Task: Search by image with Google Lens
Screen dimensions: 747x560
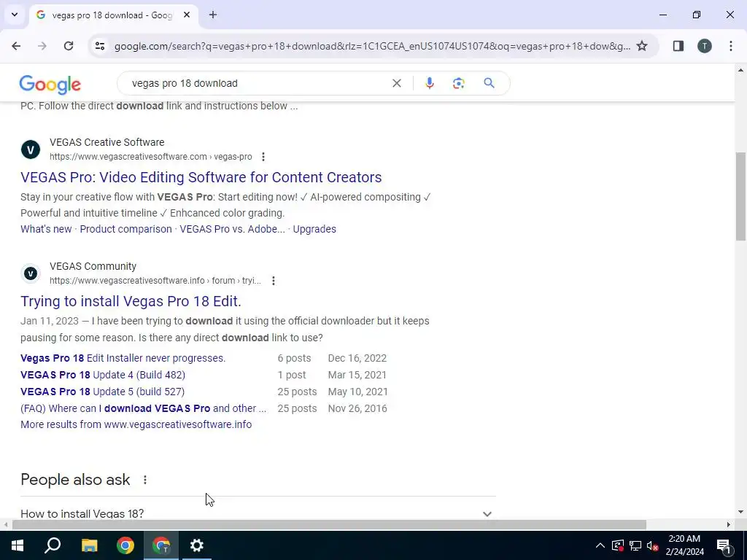Action: point(458,83)
